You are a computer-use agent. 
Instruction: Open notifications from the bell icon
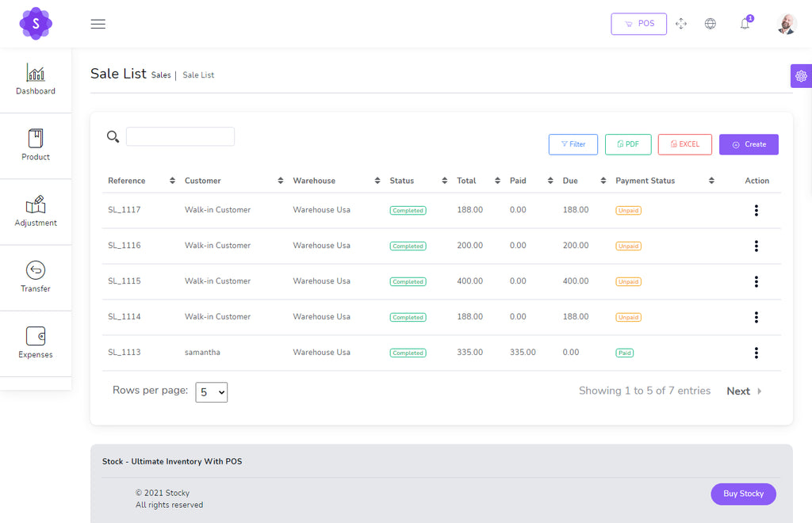[x=744, y=24]
